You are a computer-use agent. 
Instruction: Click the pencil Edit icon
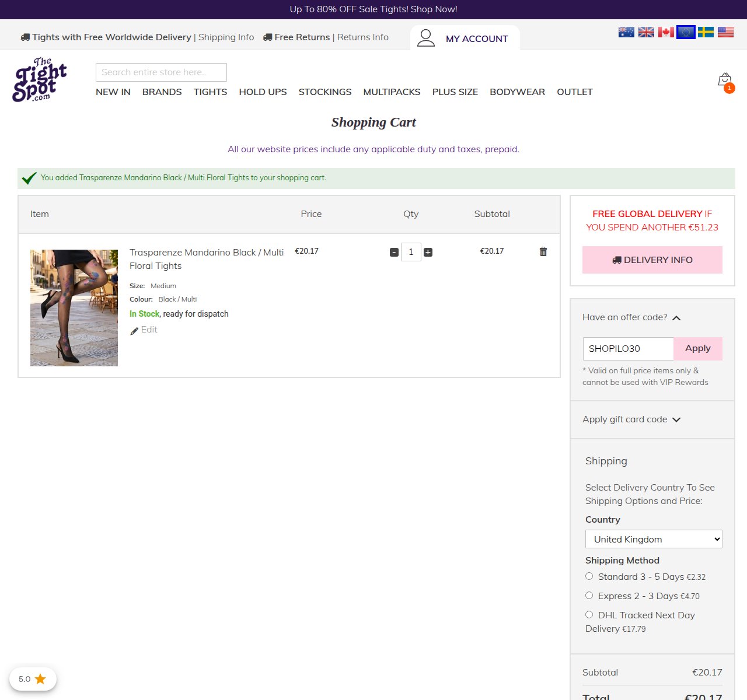(x=134, y=331)
